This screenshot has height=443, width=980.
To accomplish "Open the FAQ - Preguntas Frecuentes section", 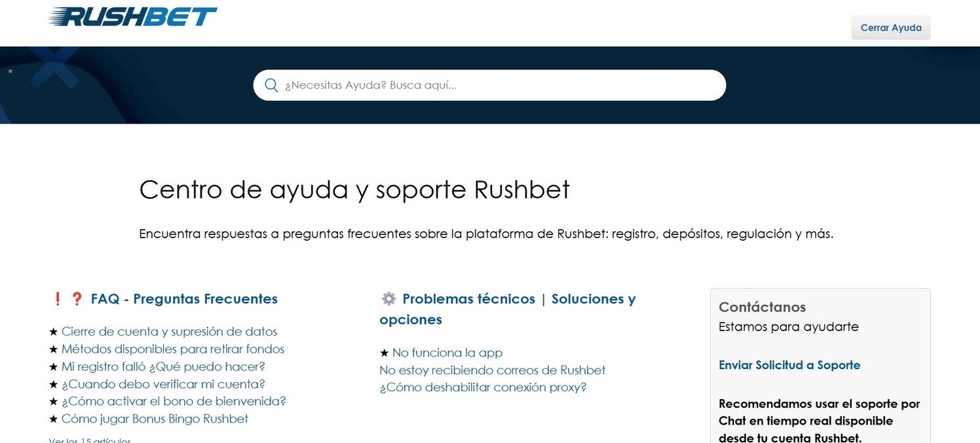I will pos(184,299).
